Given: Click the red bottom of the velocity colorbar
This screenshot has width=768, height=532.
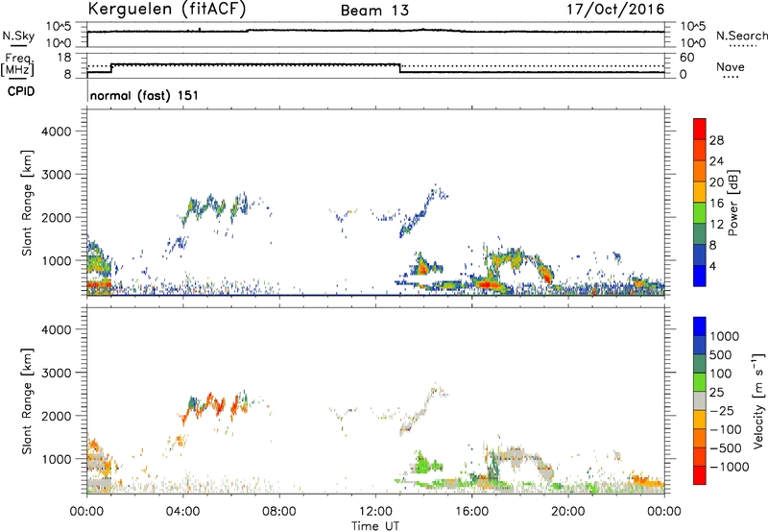Looking at the screenshot, I should pos(700,475).
